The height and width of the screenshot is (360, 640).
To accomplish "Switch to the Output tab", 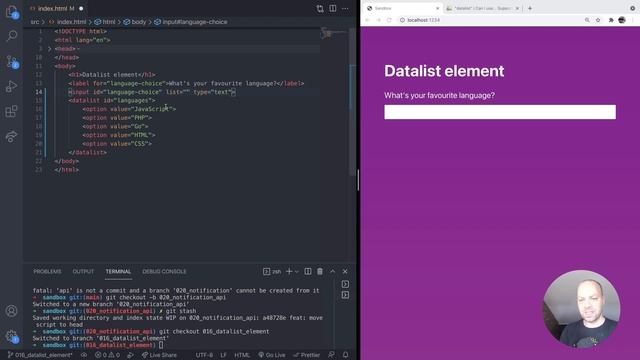I will pos(83,271).
